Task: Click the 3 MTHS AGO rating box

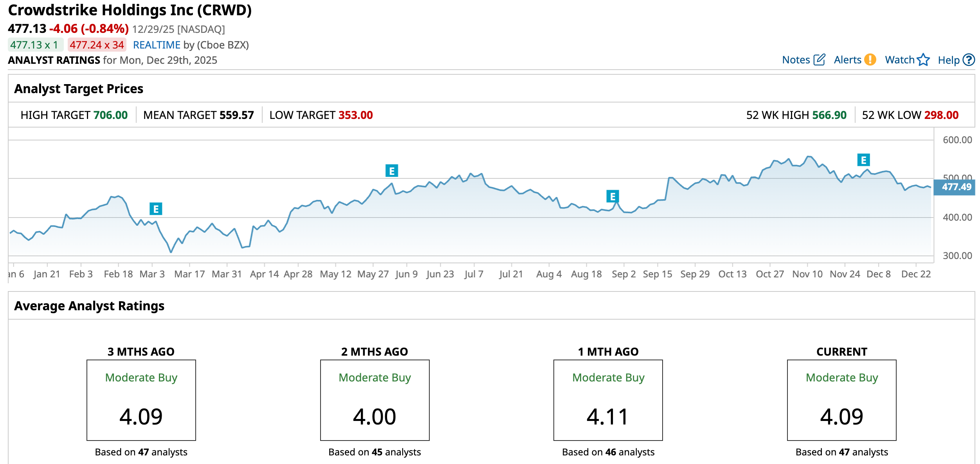Action: click(141, 400)
